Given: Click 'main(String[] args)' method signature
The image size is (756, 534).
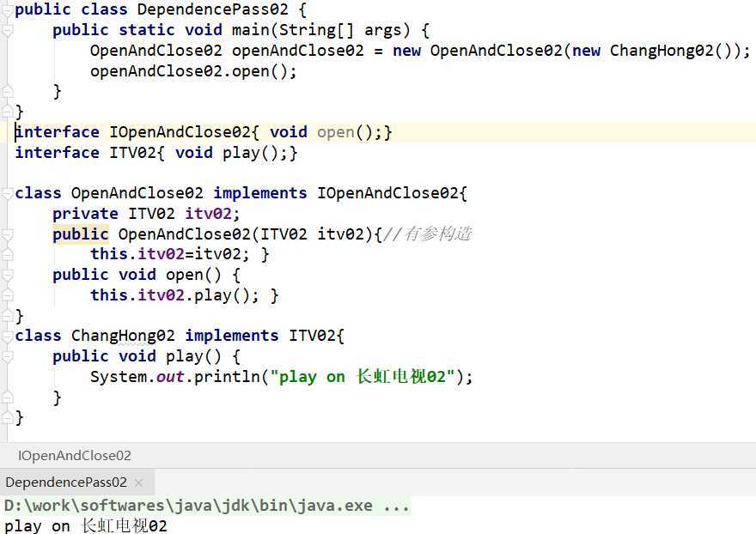Looking at the screenshot, I should pos(320,30).
